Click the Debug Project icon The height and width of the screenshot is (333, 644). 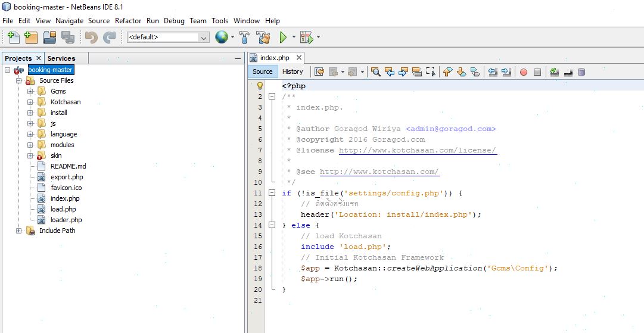point(307,38)
